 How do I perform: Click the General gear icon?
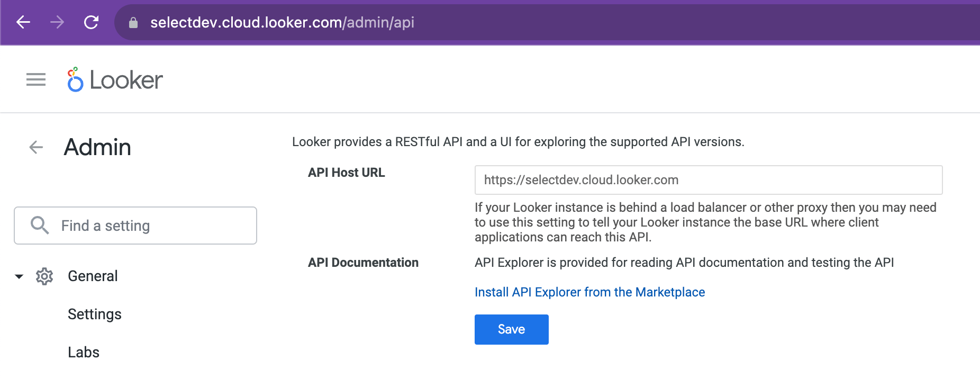(x=44, y=276)
